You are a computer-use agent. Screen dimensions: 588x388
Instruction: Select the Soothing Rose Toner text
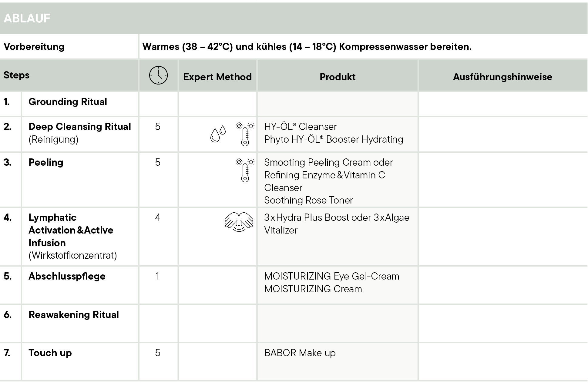coord(308,200)
